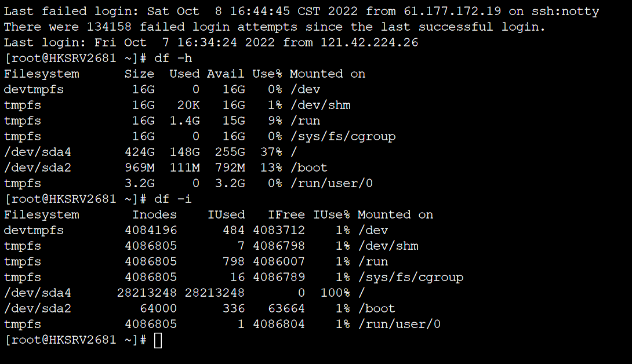The width and height of the screenshot is (632, 364).
Task: Click the 28213248 IUsed value
Action: 215,293
